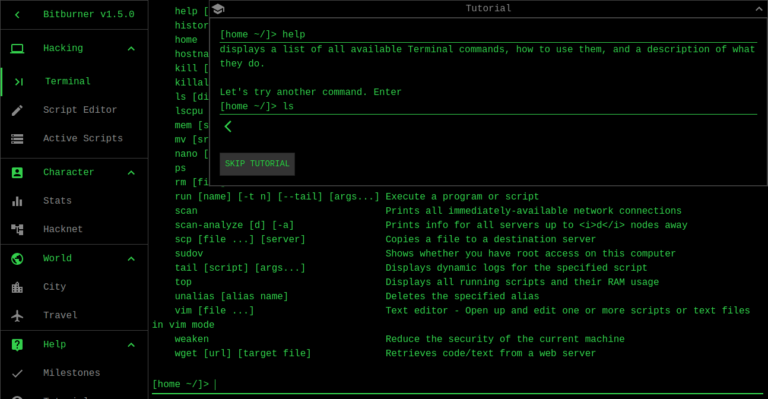Open the Terminal page
This screenshot has height=399, width=768.
pos(75,82)
